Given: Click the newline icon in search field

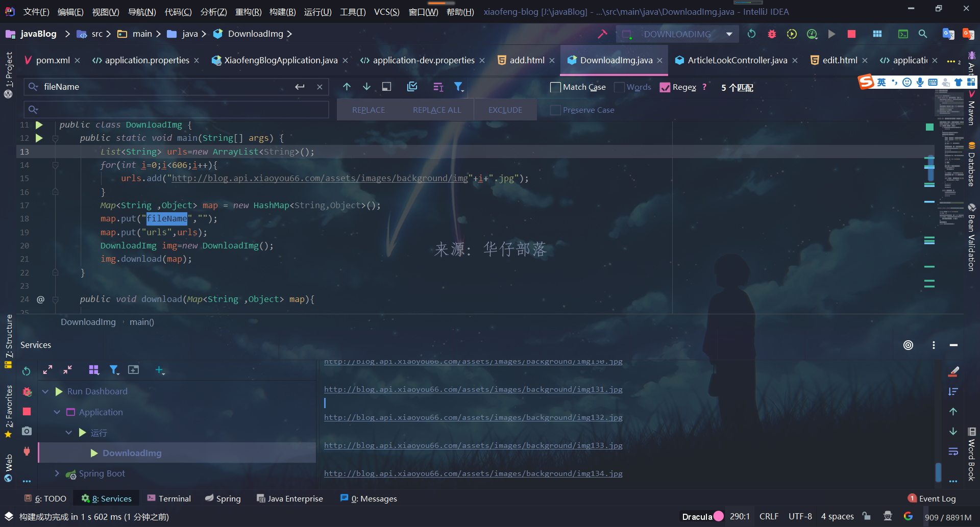Looking at the screenshot, I should (x=300, y=87).
